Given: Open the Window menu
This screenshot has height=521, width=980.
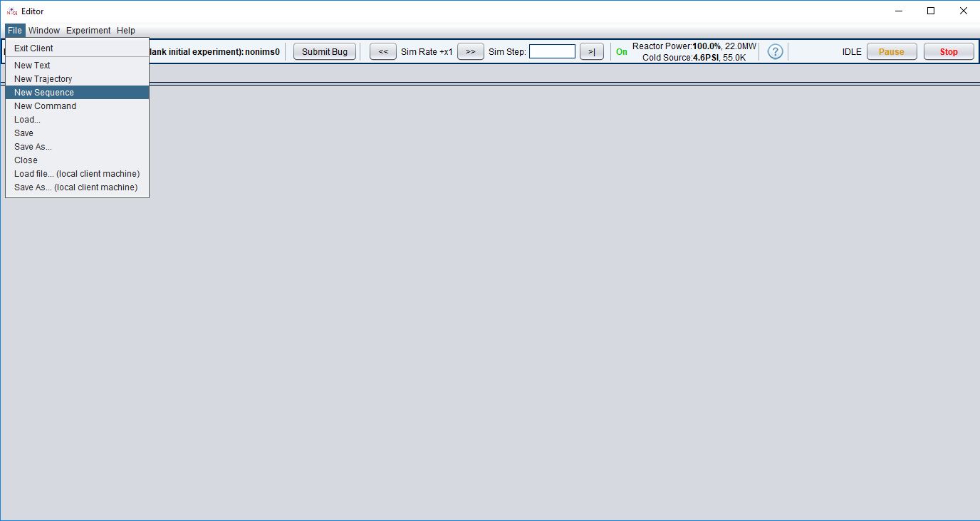Looking at the screenshot, I should tap(44, 31).
